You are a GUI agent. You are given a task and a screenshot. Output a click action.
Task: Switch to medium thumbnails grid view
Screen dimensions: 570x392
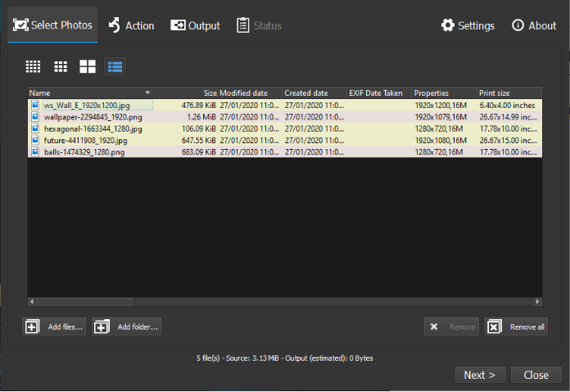tap(61, 66)
